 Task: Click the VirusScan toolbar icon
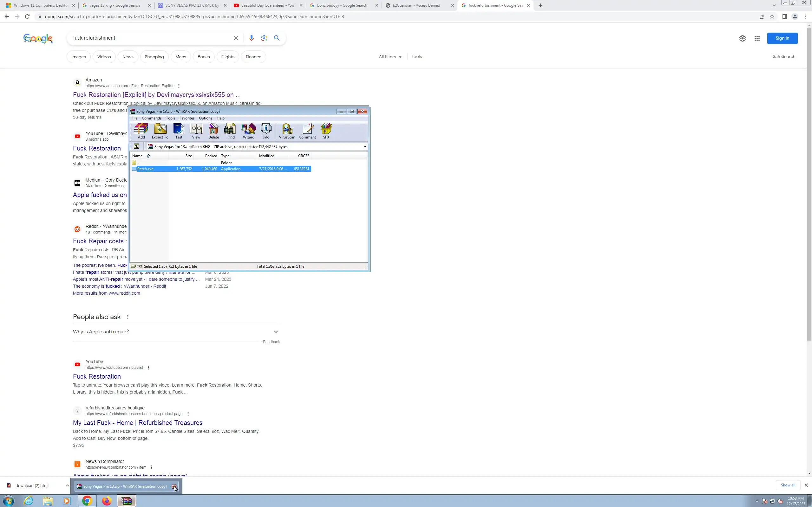point(287,131)
